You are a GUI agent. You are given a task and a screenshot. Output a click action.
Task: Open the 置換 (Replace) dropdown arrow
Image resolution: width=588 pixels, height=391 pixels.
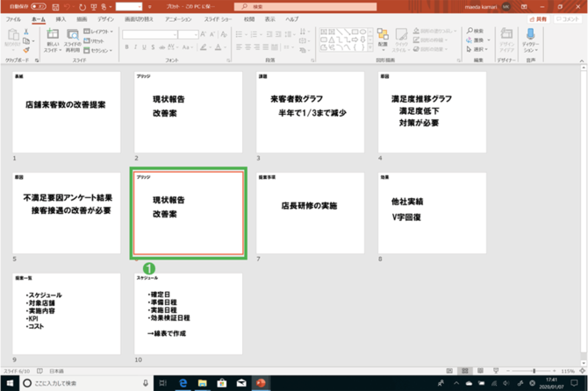[489, 40]
